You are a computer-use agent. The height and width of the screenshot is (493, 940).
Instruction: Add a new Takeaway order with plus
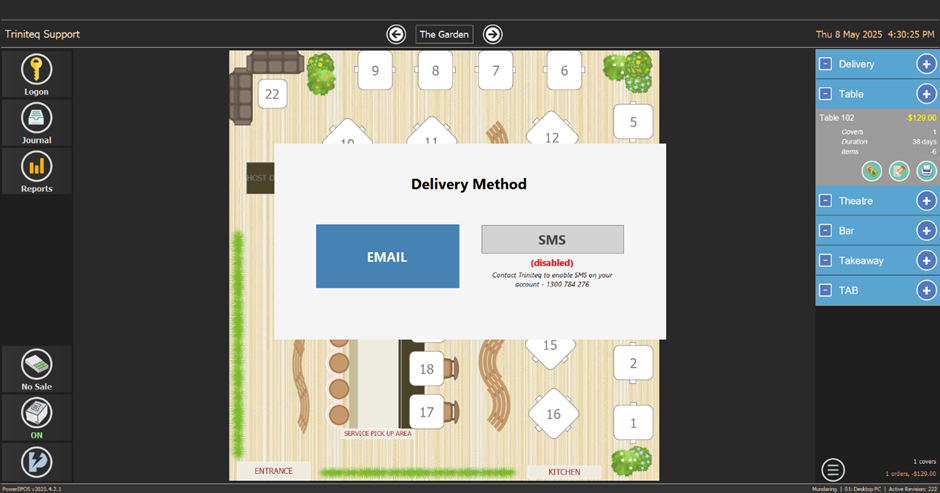click(x=926, y=260)
